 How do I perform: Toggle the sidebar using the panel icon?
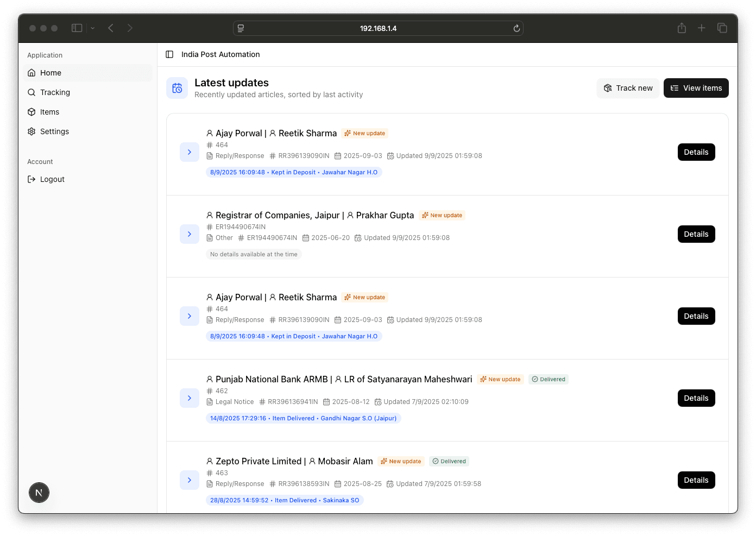(x=169, y=54)
